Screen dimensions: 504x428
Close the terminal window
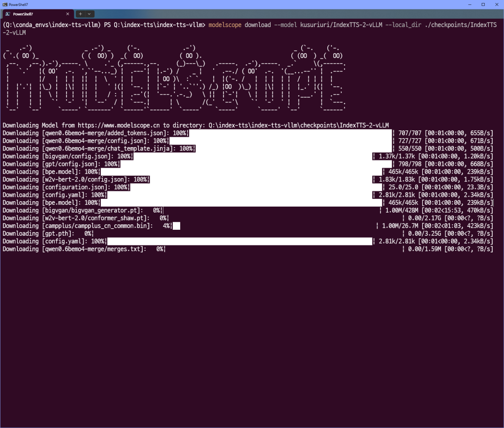pyautogui.click(x=497, y=4)
